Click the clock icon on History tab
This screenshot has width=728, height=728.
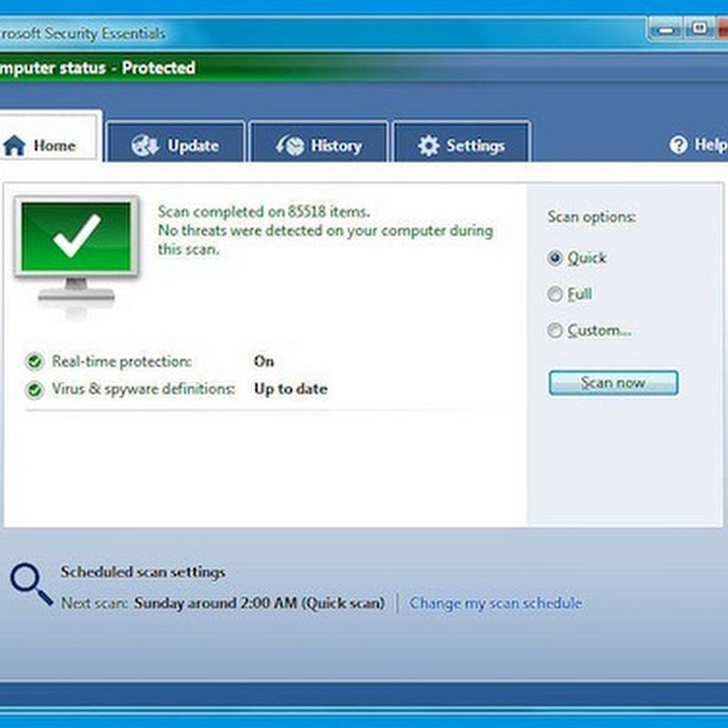coord(289,146)
